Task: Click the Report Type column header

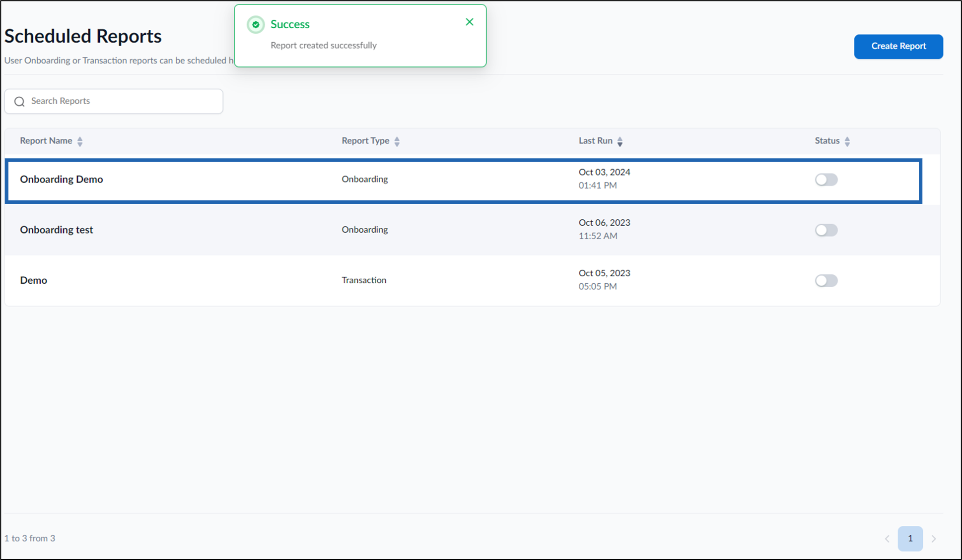Action: [x=365, y=140]
